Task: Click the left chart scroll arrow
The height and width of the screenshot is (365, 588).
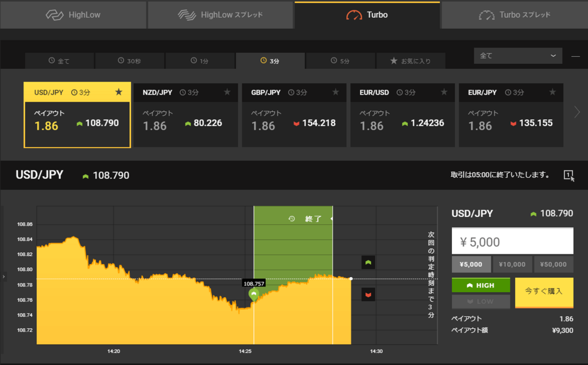Action: click(x=3, y=277)
